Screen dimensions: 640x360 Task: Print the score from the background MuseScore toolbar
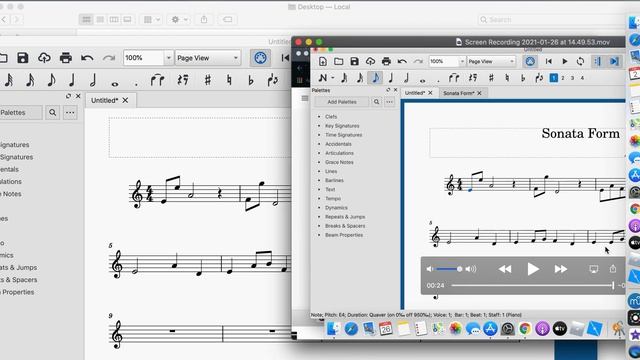point(66,58)
